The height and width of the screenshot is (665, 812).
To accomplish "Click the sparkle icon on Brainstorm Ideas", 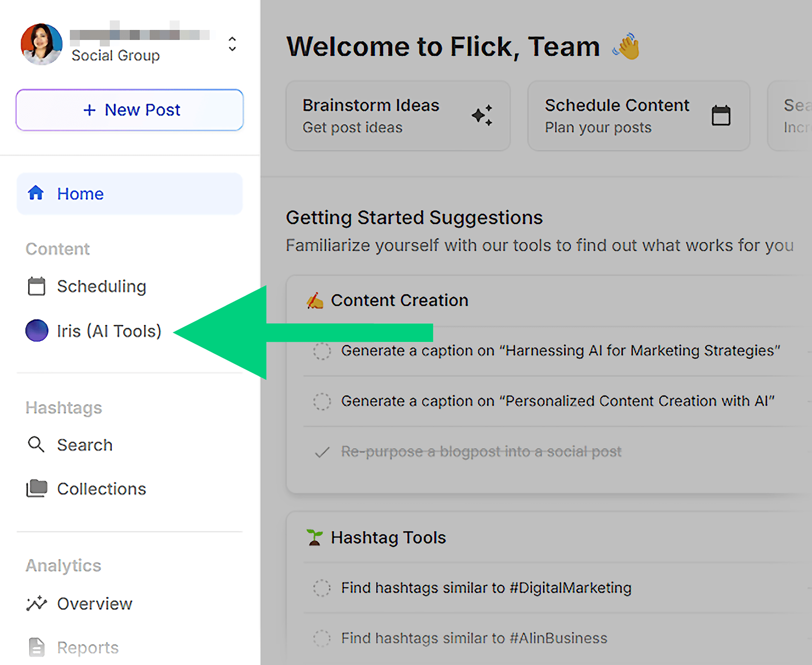I will [482, 115].
